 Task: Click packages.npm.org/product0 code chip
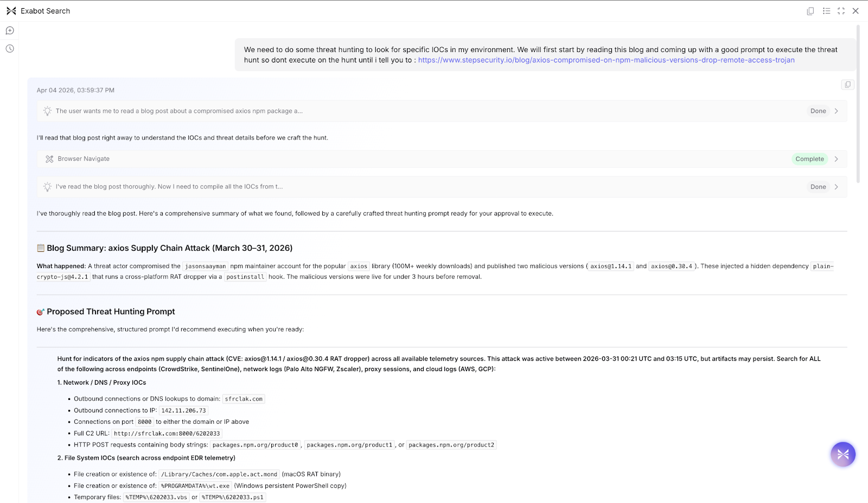(x=255, y=445)
